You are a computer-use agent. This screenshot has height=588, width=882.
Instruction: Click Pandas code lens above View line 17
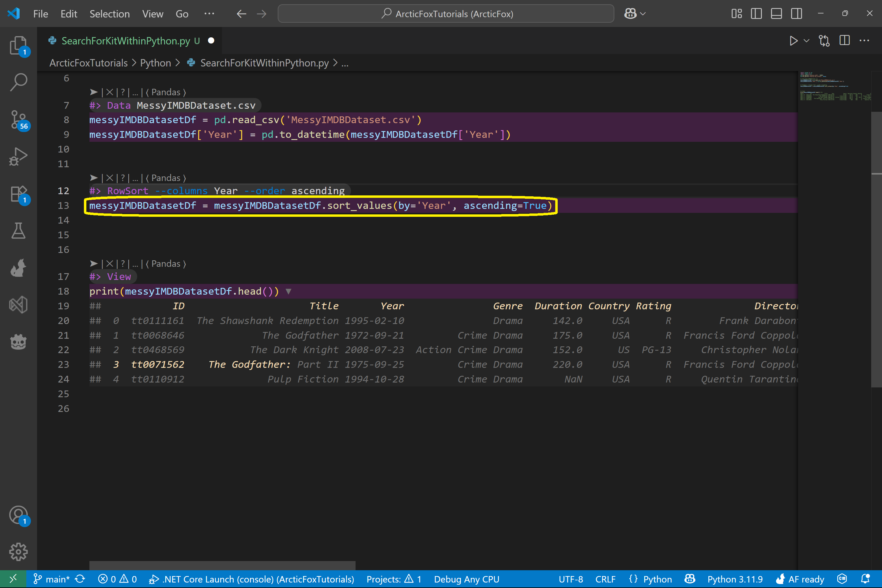click(x=166, y=264)
